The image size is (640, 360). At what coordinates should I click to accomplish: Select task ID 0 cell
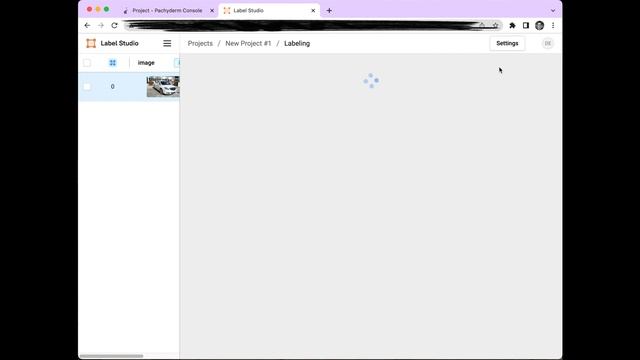tap(113, 87)
